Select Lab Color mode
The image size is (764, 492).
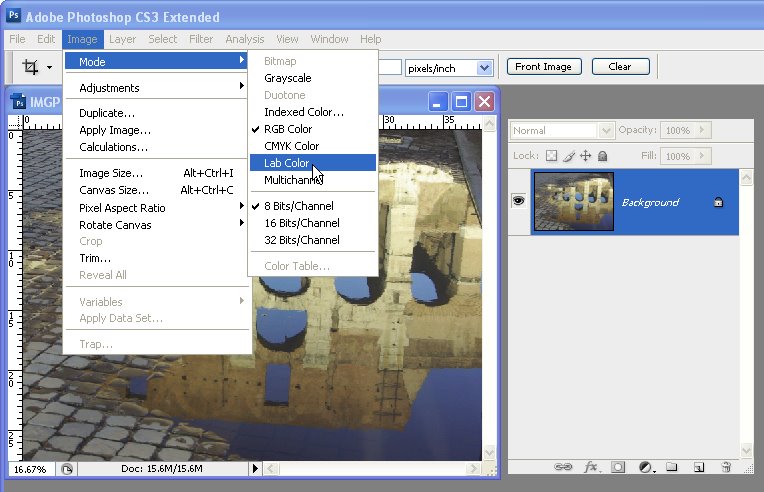click(313, 163)
